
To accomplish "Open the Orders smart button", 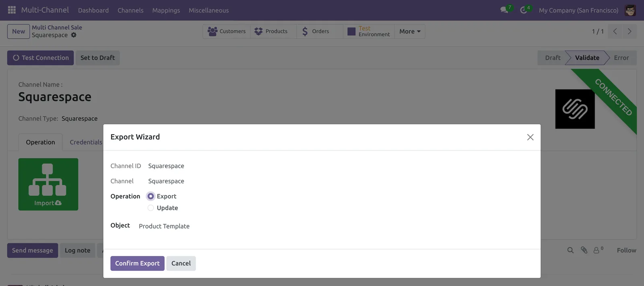I will click(320, 31).
